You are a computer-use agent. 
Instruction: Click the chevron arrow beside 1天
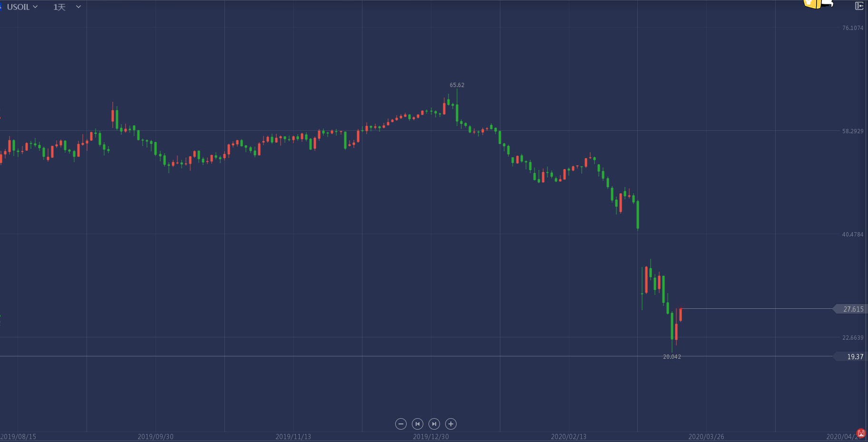click(78, 7)
